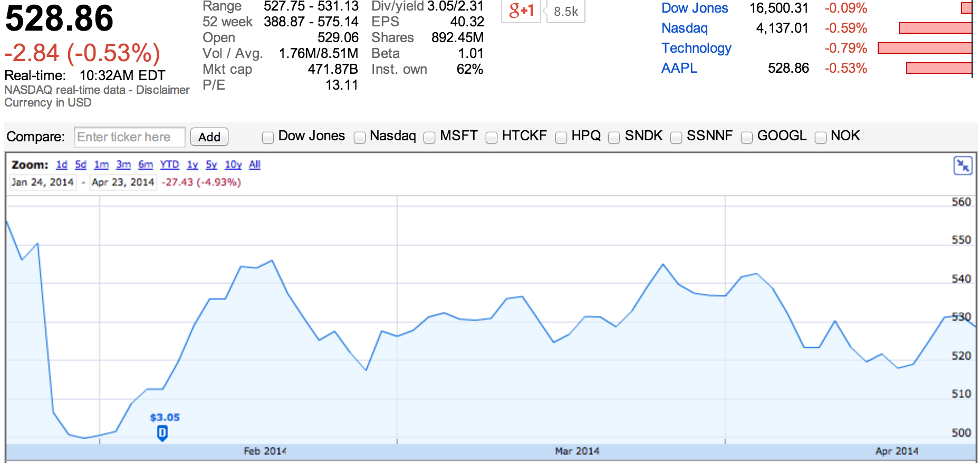Choose the 1y zoom range

[193, 165]
